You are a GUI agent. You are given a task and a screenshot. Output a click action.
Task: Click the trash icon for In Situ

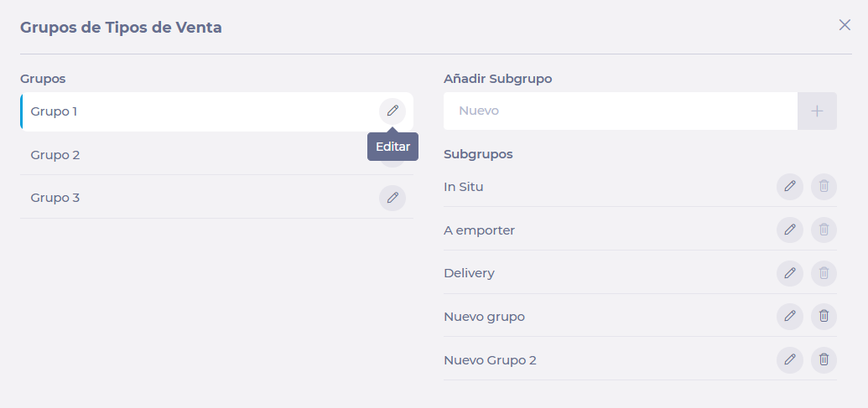[x=824, y=186]
